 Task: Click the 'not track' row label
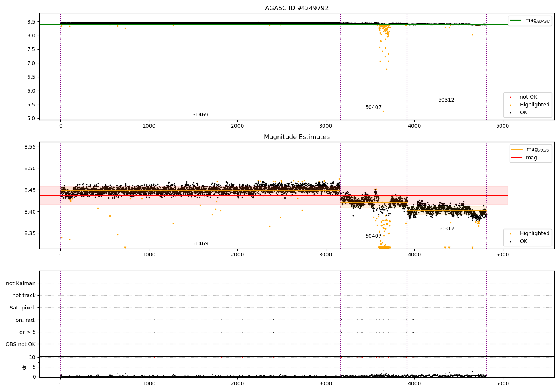pos(24,295)
